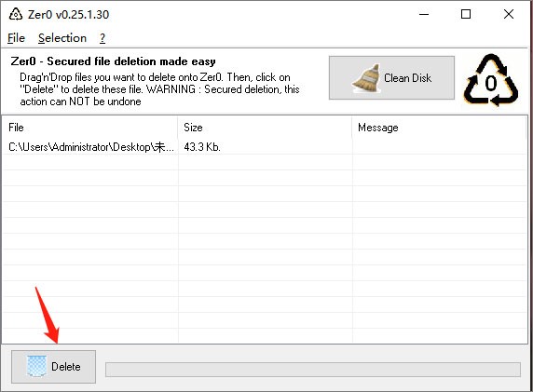Click the empty Message cell of first row
Viewport: 533px width, 392px height.
pos(439,147)
